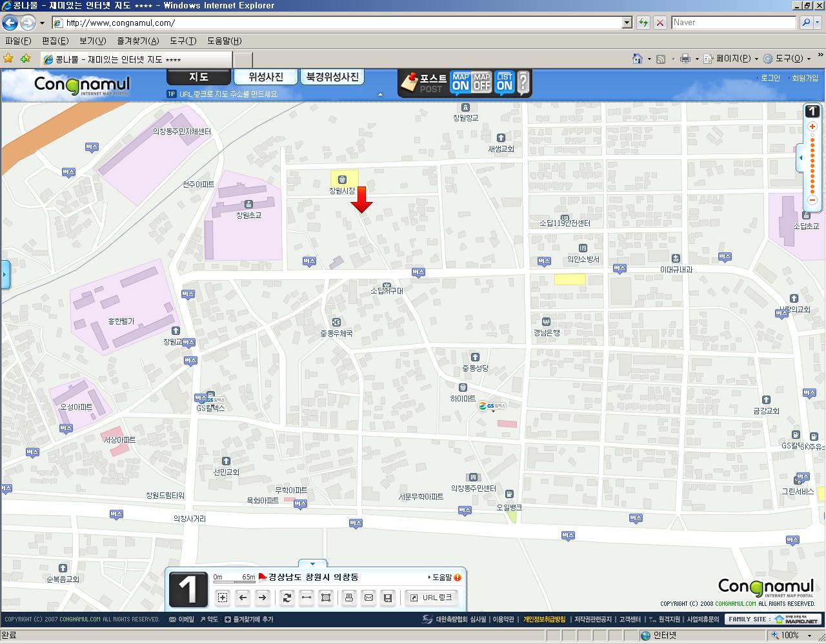This screenshot has height=644, width=826.
Task: Click the email envelope icon in map toolbar
Action: coord(368,598)
